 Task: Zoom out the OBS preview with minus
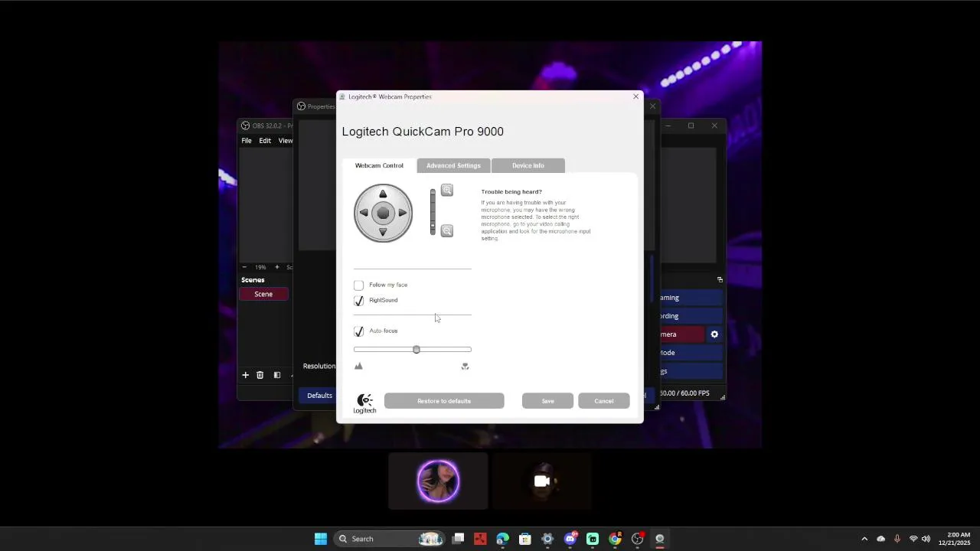point(244,267)
